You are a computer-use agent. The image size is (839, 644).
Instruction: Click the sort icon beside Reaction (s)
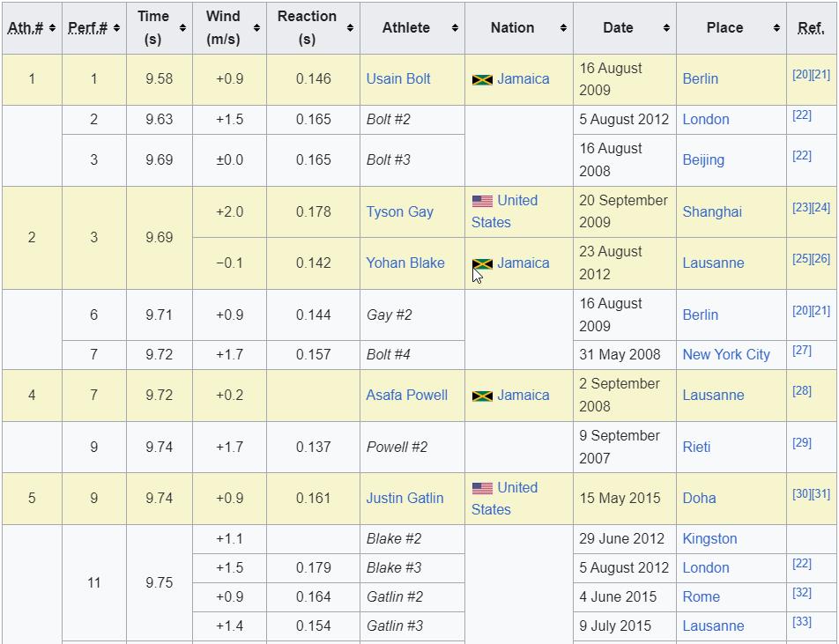tap(350, 28)
